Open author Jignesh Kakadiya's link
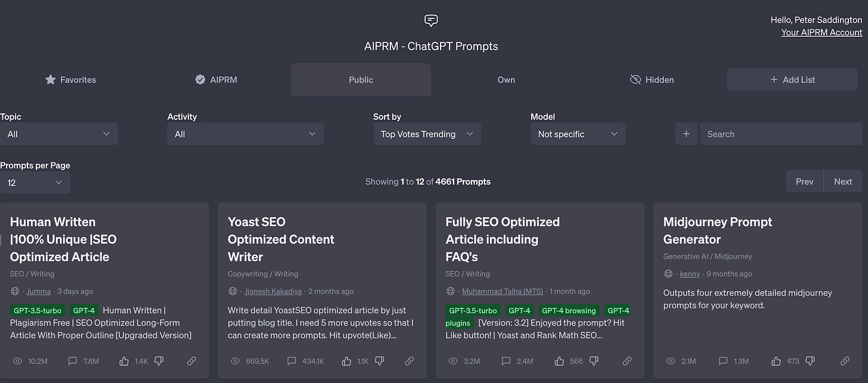The height and width of the screenshot is (383, 868). (x=273, y=291)
